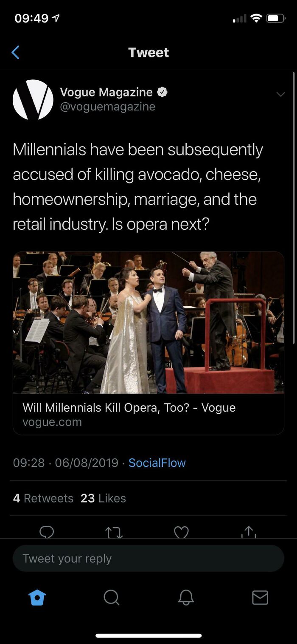Select the Tweet title tab header

point(148,52)
